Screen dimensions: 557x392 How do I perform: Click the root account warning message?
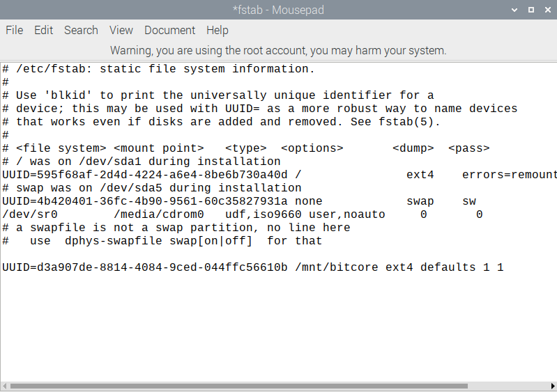278,50
